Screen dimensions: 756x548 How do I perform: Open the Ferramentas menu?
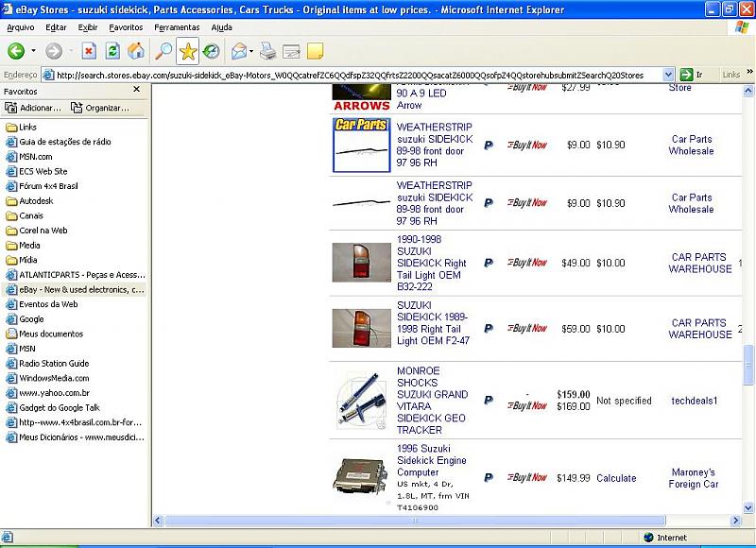tap(177, 27)
